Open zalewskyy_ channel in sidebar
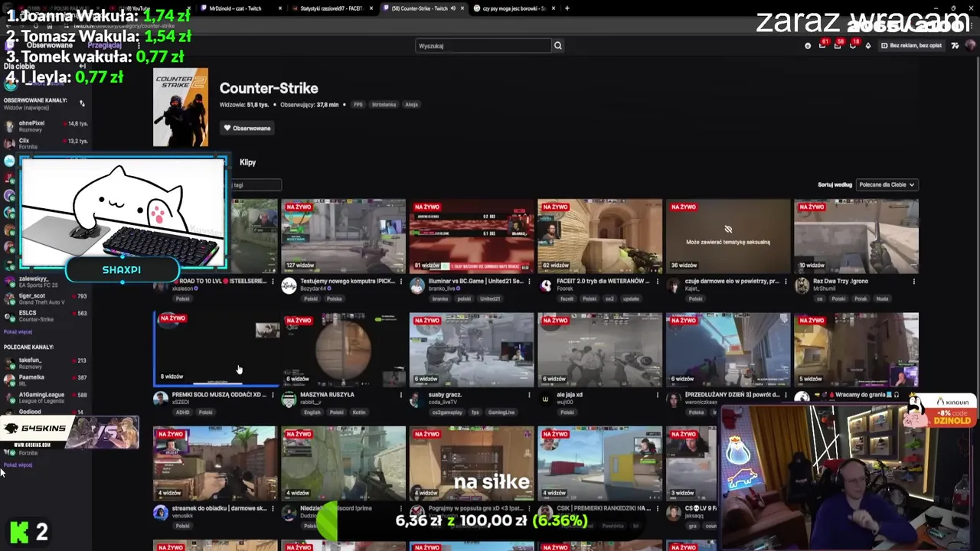The image size is (980, 551). (46, 282)
